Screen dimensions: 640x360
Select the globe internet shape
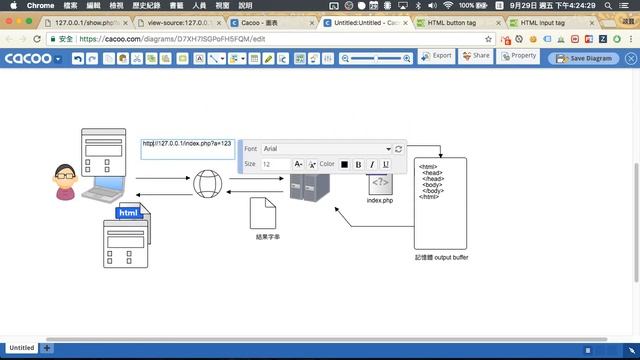pyautogui.click(x=208, y=184)
